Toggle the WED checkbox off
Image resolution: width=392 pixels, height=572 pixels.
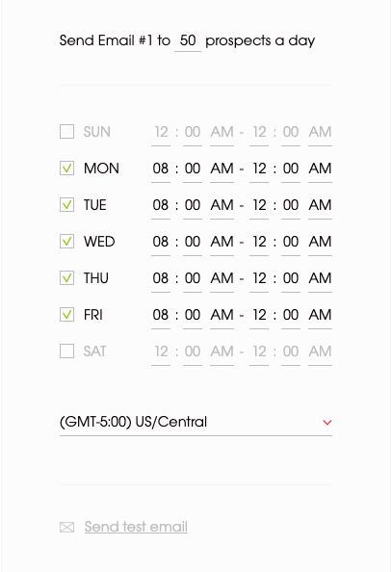coord(66,241)
